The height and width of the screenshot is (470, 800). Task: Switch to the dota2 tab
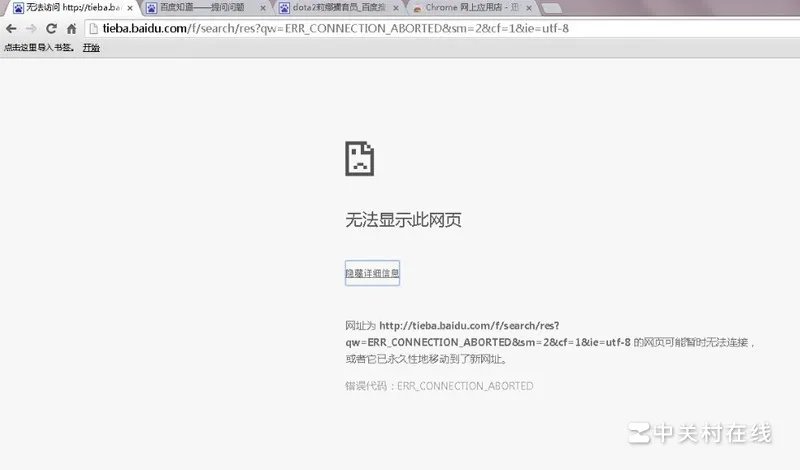[x=339, y=8]
